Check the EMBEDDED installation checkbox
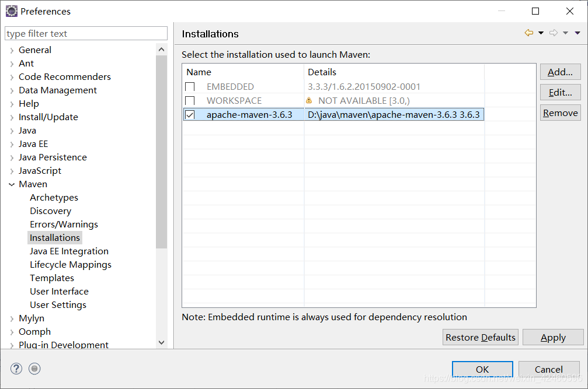 coord(190,87)
